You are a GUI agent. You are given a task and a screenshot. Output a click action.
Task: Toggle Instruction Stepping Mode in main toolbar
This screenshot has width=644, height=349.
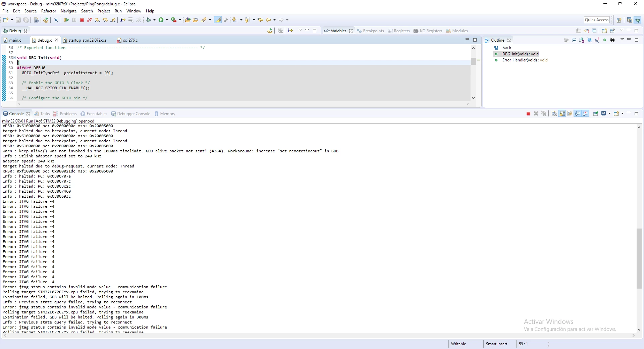click(x=123, y=20)
